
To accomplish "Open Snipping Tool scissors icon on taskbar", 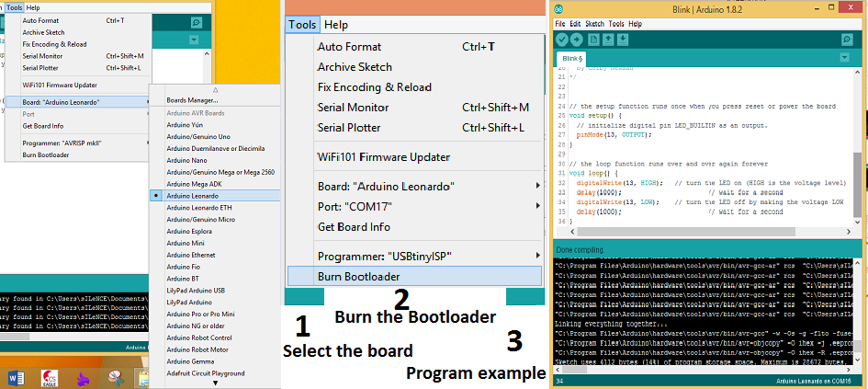I will point(115,379).
